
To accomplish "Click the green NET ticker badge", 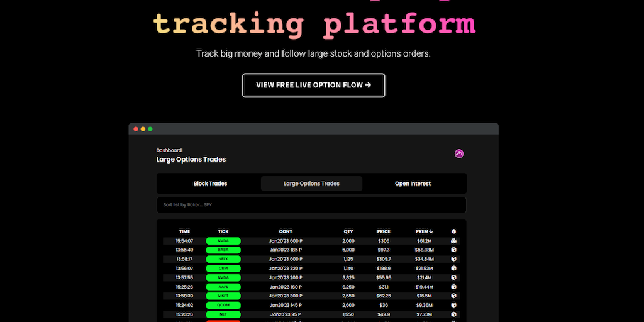I will [x=223, y=314].
